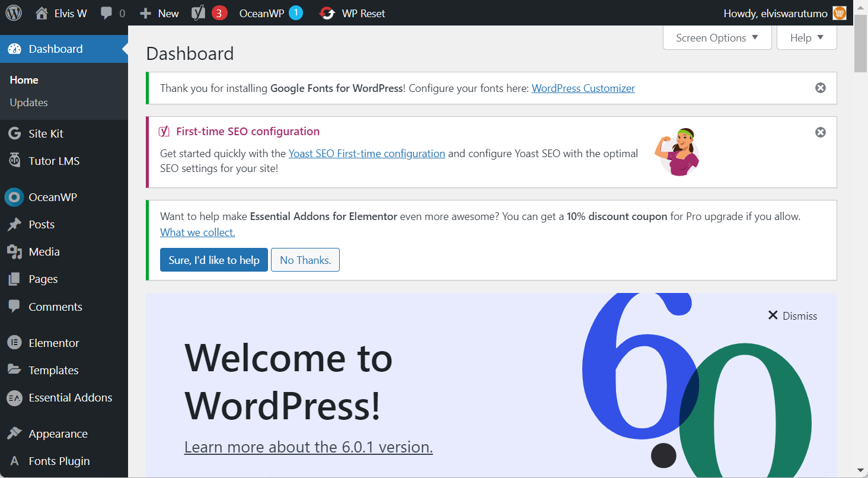Open Site Kit in the sidebar
Image resolution: width=868 pixels, height=478 pixels.
[46, 133]
